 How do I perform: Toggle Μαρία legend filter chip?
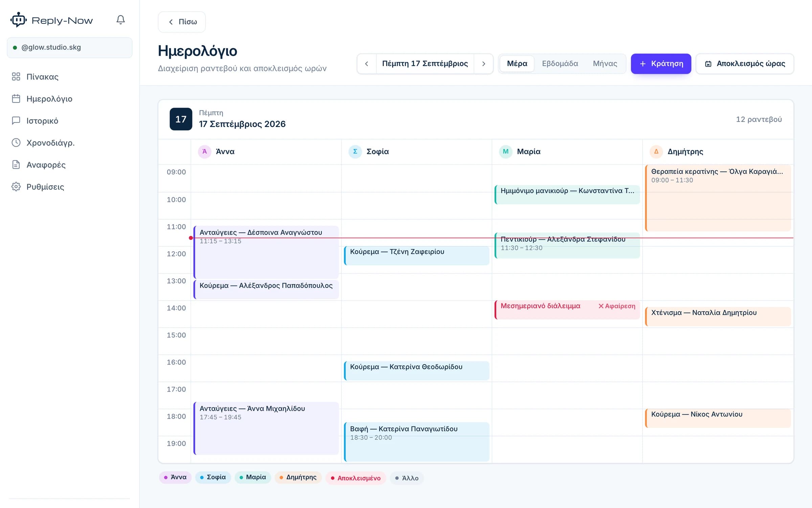[x=253, y=478]
